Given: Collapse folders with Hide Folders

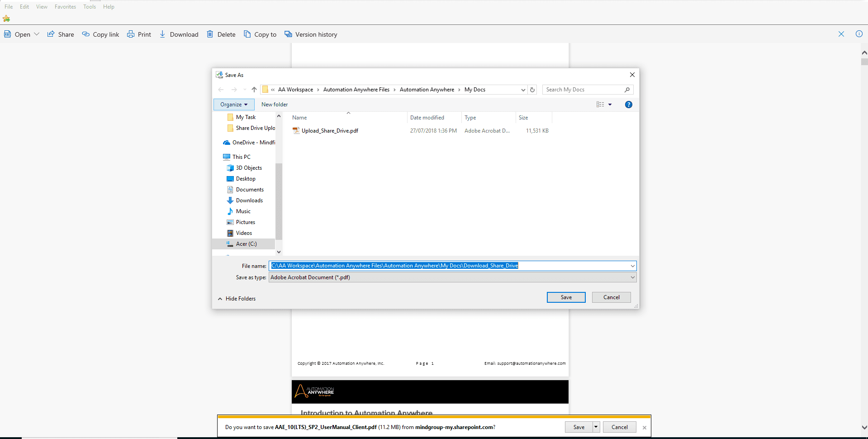Looking at the screenshot, I should tap(237, 299).
